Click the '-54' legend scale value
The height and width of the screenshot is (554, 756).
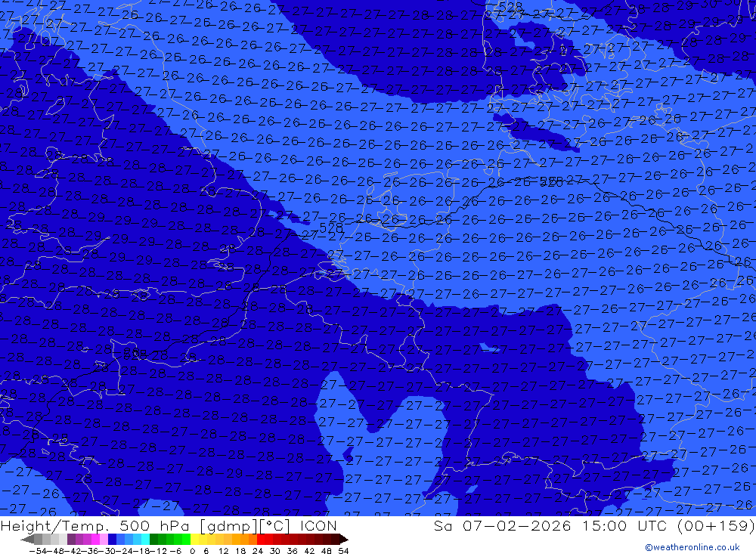38,551
